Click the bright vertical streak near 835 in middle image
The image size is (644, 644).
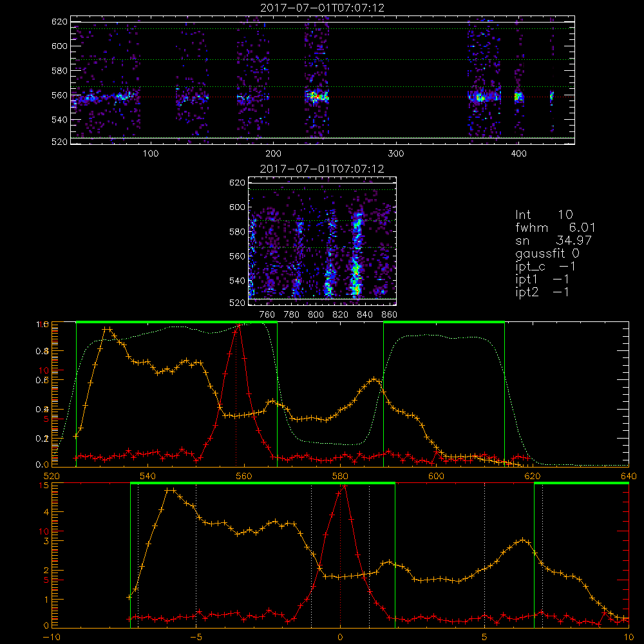click(357, 254)
